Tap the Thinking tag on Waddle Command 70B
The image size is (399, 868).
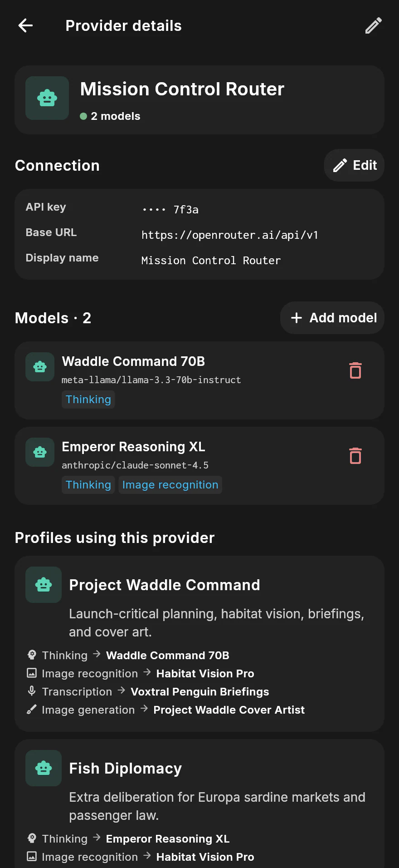coord(88,399)
